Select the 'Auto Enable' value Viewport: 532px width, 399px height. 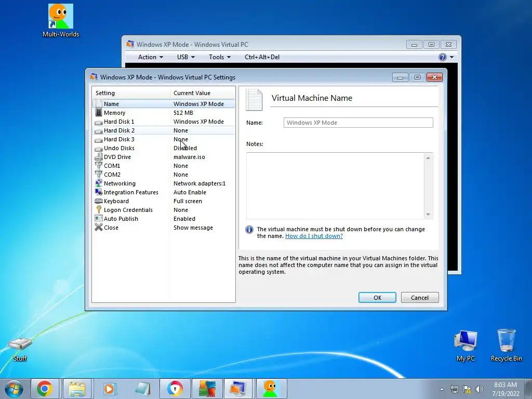coord(190,192)
